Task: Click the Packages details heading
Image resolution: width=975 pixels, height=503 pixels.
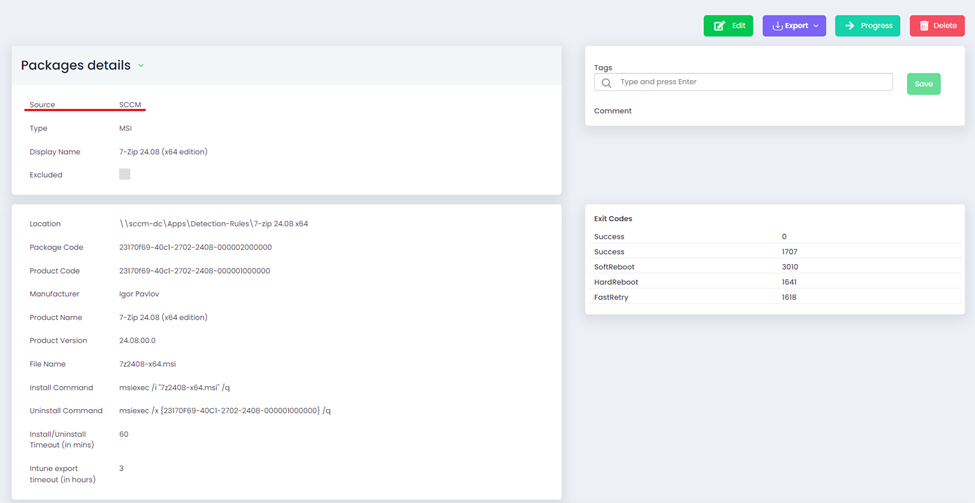Action: coord(76,66)
